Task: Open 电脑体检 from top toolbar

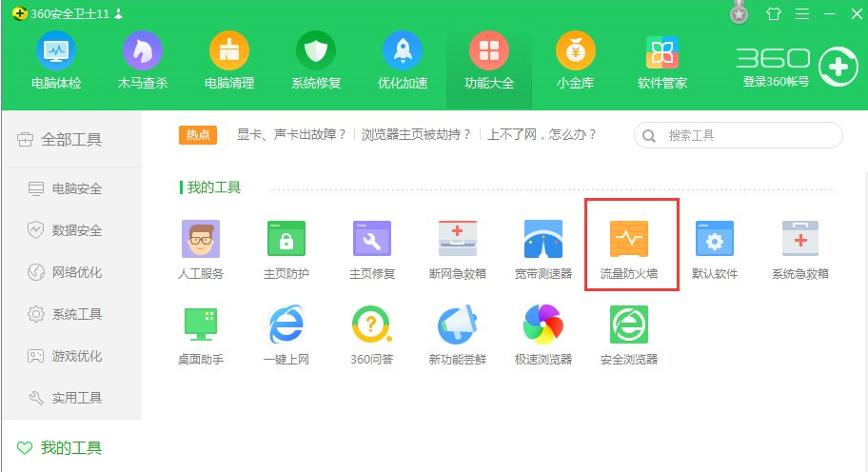Action: [56, 61]
